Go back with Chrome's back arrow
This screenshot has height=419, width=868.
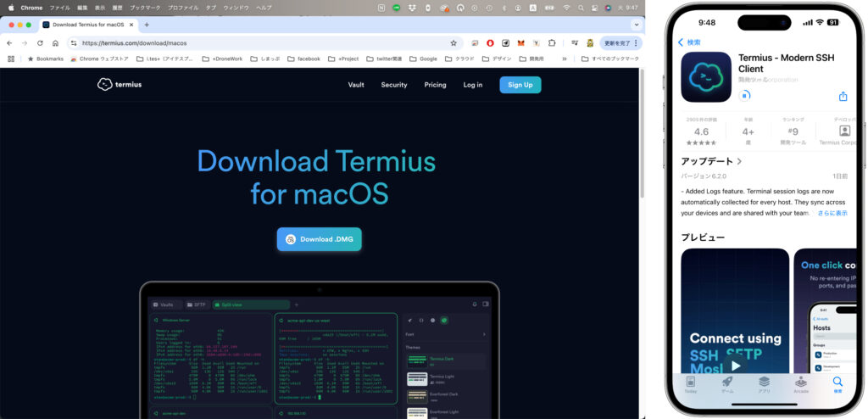point(9,43)
